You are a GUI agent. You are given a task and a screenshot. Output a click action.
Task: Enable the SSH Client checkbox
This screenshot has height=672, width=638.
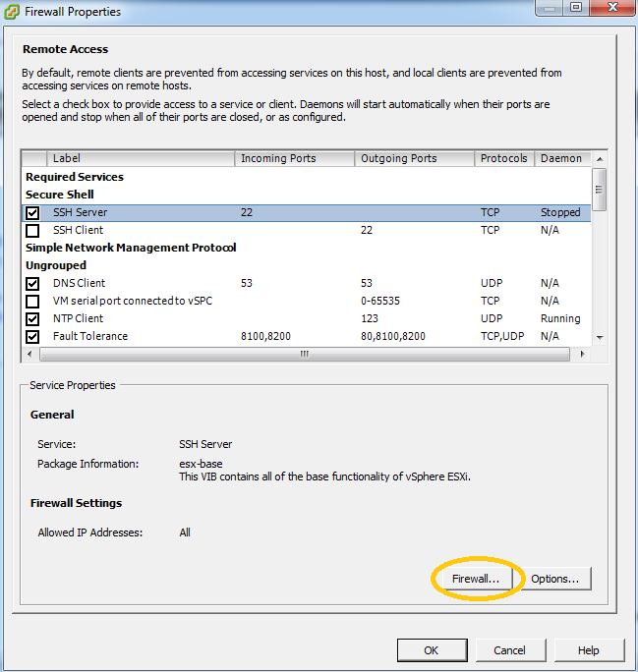(x=32, y=231)
